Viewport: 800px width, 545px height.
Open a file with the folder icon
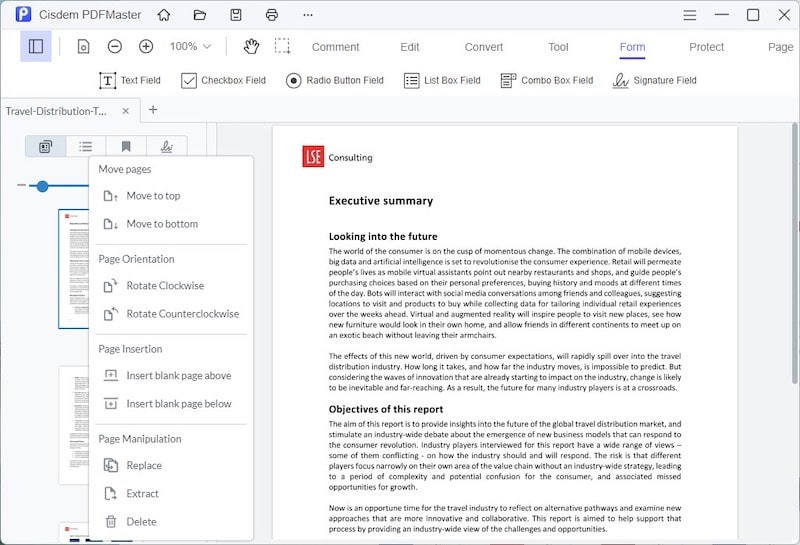[199, 15]
